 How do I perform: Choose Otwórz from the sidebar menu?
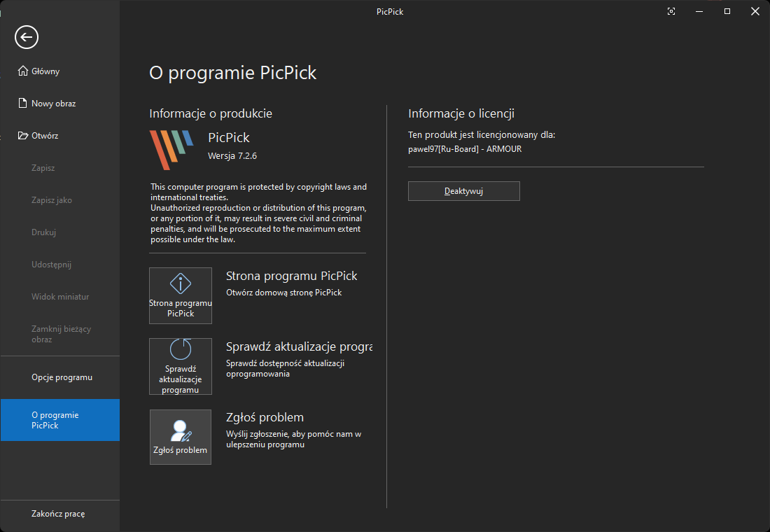60,136
